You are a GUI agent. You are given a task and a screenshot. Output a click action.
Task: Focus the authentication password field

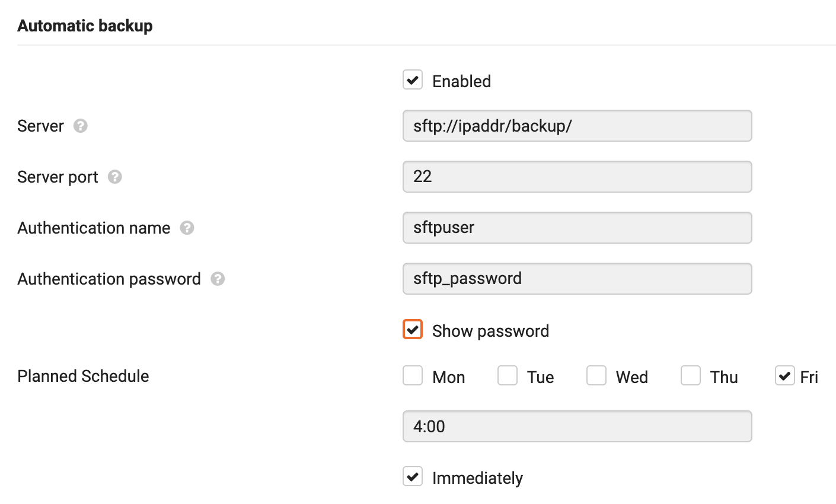coord(577,279)
